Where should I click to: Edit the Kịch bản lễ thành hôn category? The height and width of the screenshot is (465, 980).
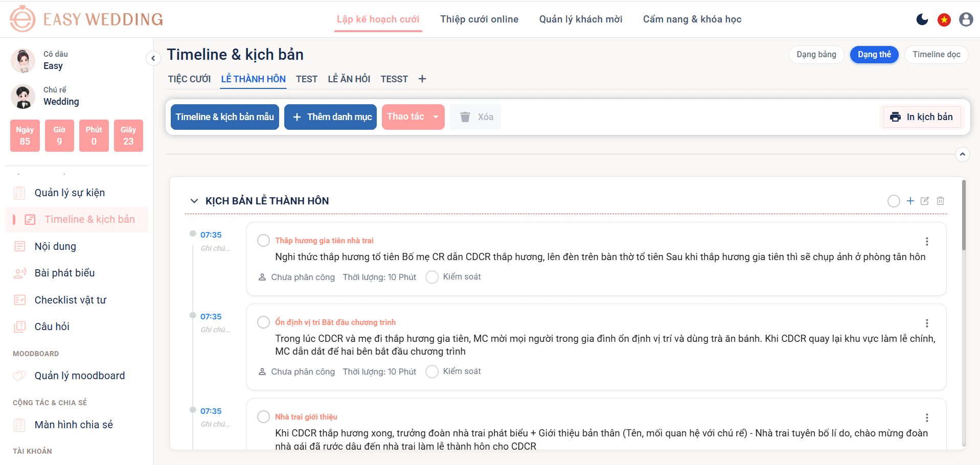(925, 201)
